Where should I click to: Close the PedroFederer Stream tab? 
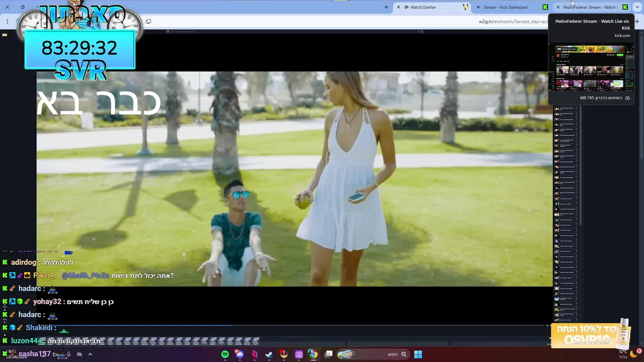558,7
